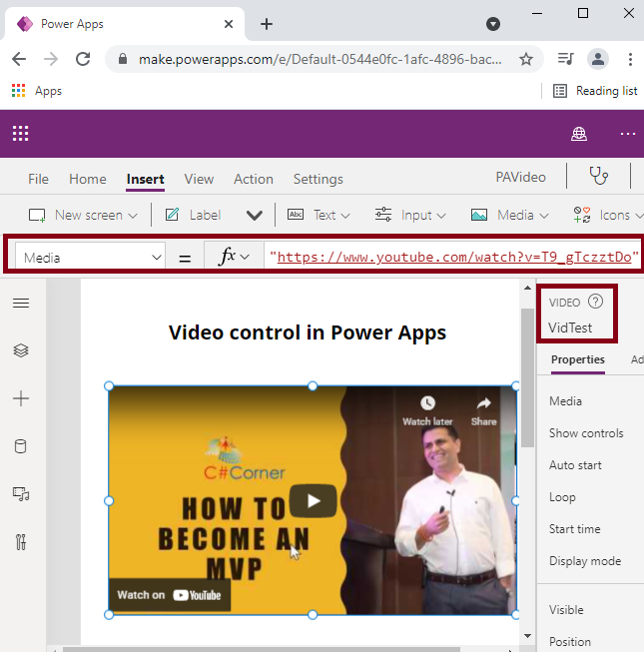This screenshot has height=652, width=644.
Task: Expand the fx formula chevron
Action: pos(245,257)
